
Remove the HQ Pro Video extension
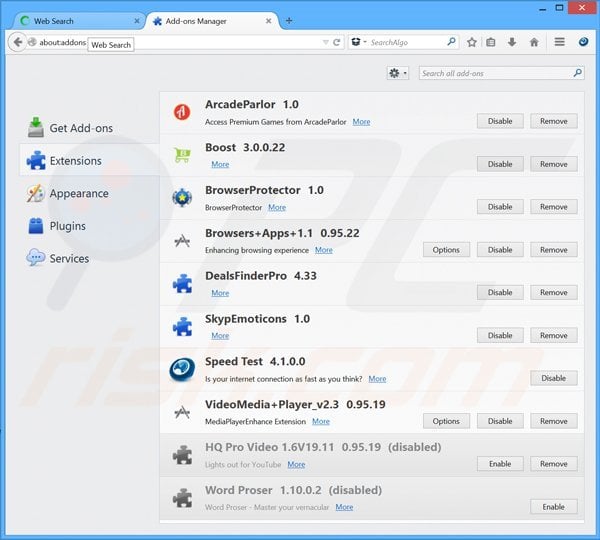pos(554,464)
